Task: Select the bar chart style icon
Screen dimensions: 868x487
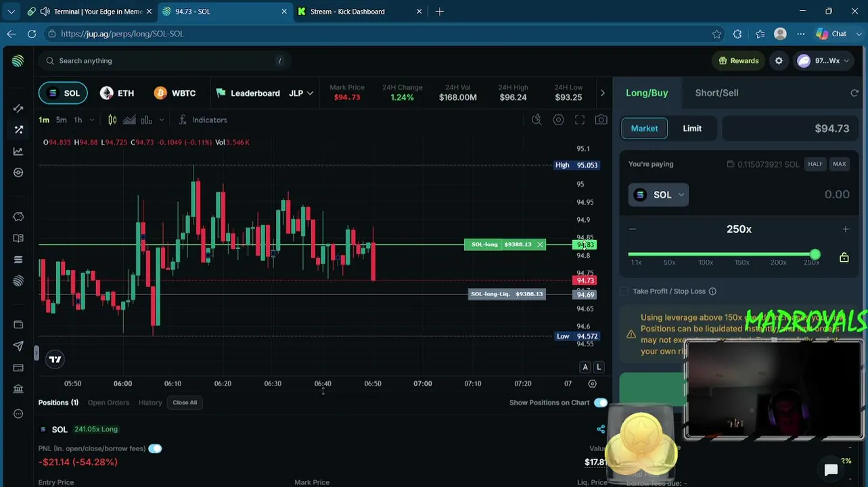Action: tap(146, 120)
